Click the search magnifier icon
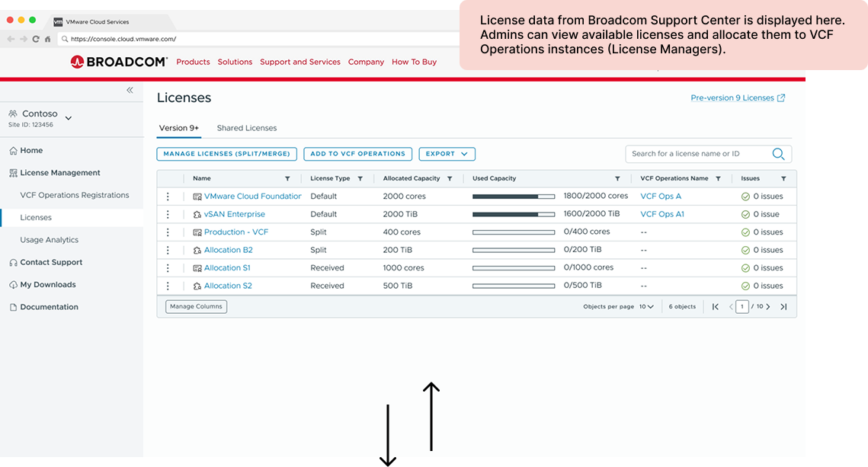 (x=778, y=154)
